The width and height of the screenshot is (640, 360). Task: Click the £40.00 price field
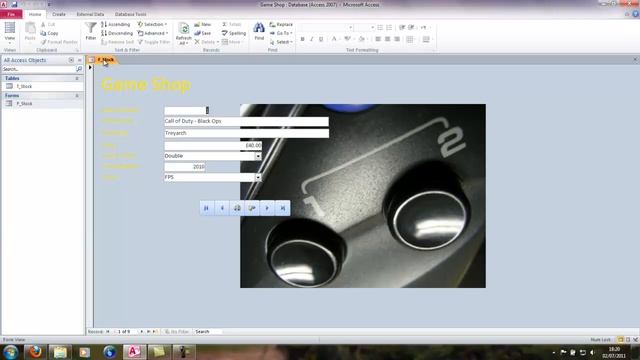click(x=213, y=145)
